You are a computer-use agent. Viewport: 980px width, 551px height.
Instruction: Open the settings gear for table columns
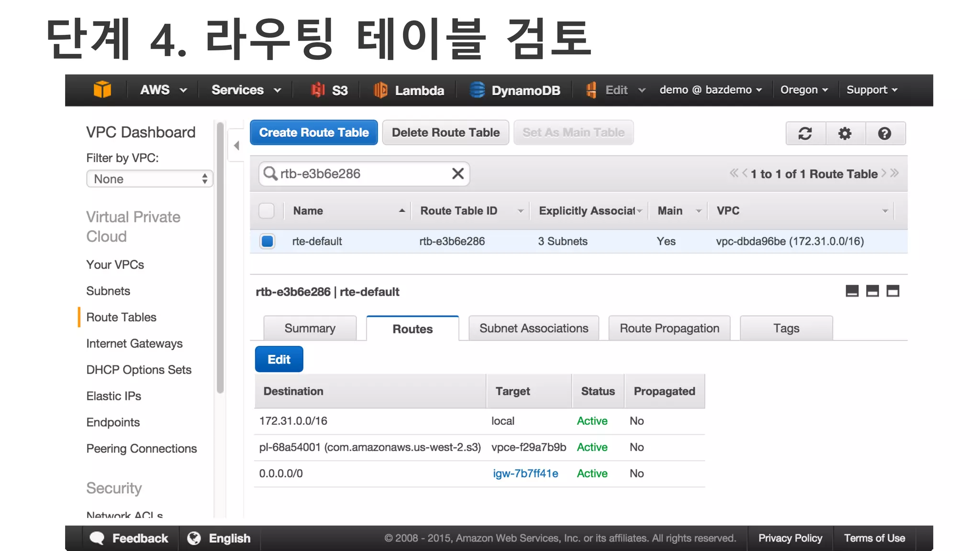tap(845, 133)
